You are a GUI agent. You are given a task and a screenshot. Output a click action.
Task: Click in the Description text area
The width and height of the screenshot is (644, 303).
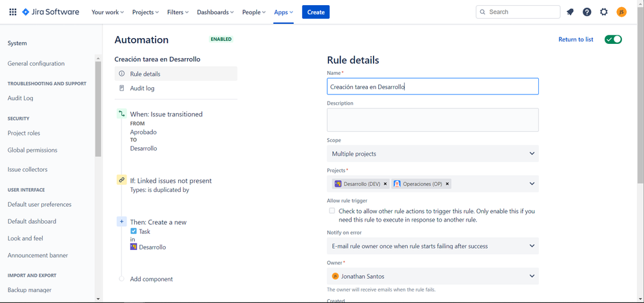[432, 120]
